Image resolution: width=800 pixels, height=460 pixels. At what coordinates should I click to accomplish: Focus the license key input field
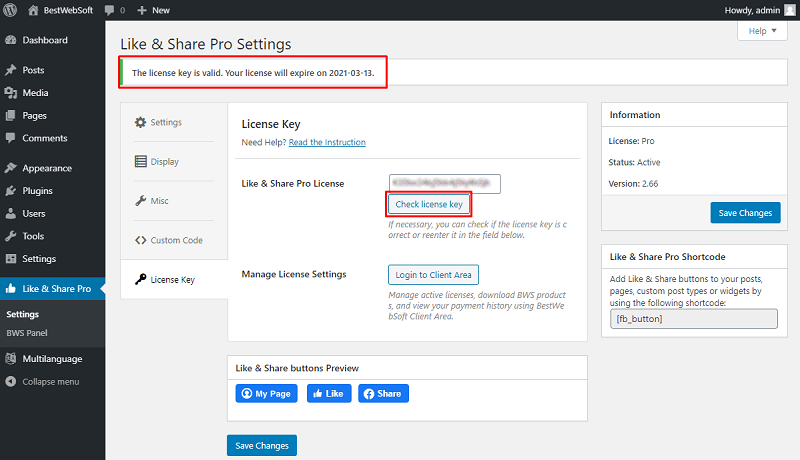(445, 184)
